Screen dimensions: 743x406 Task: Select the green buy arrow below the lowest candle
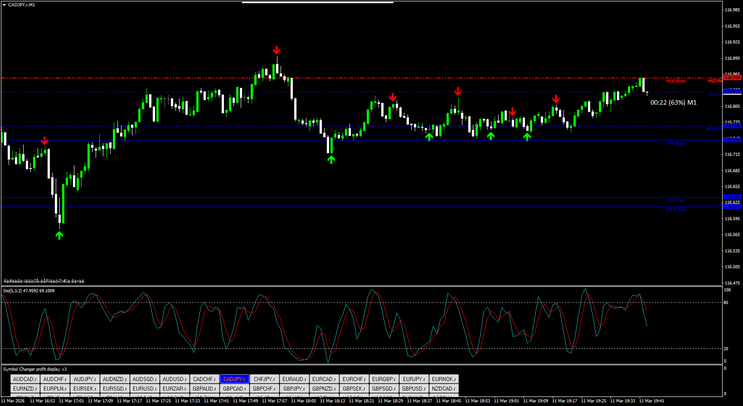(x=59, y=235)
